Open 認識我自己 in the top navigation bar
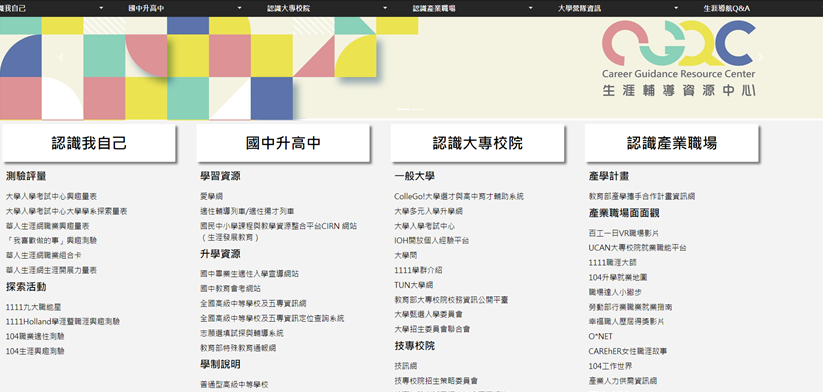 13,8
